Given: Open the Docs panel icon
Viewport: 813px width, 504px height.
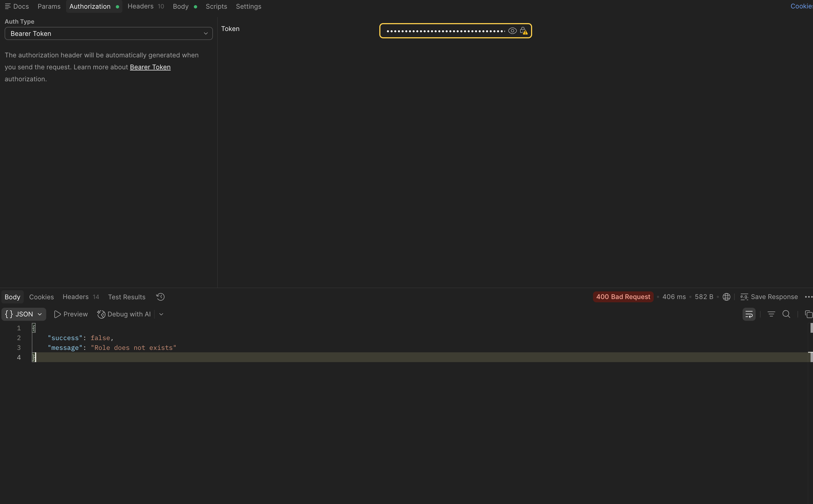Looking at the screenshot, I should point(8,6).
